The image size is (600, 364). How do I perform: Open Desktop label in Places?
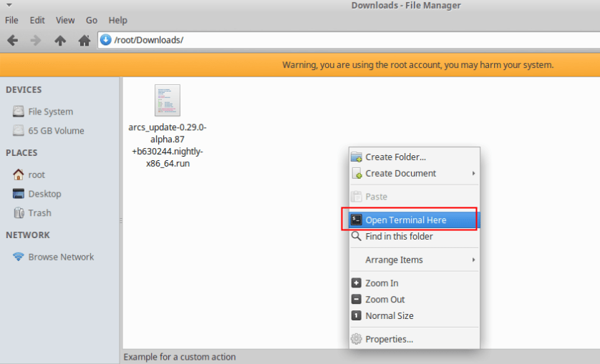point(44,194)
